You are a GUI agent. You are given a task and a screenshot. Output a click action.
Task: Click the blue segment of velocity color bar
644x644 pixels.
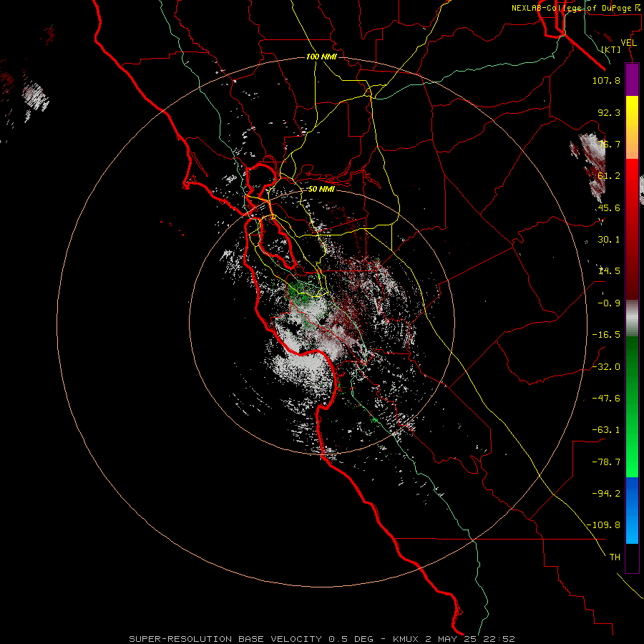tap(632, 510)
